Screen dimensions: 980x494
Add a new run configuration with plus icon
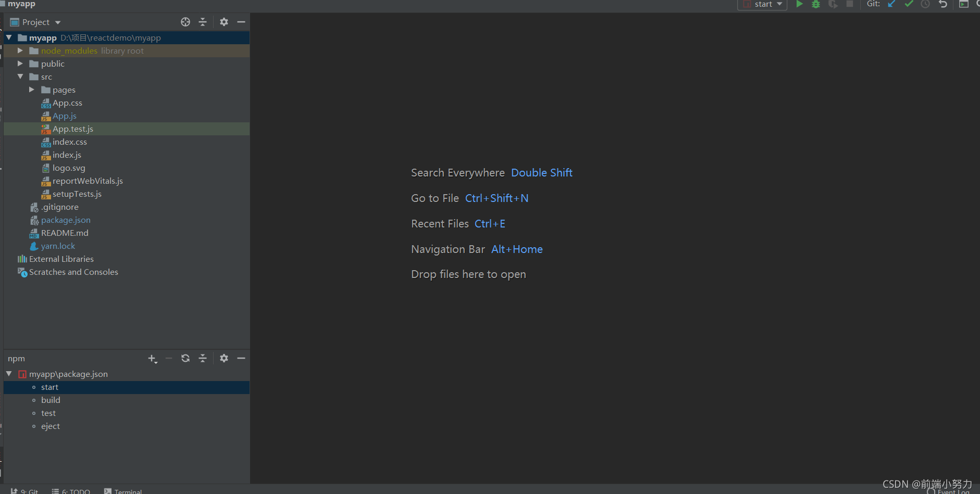(152, 358)
